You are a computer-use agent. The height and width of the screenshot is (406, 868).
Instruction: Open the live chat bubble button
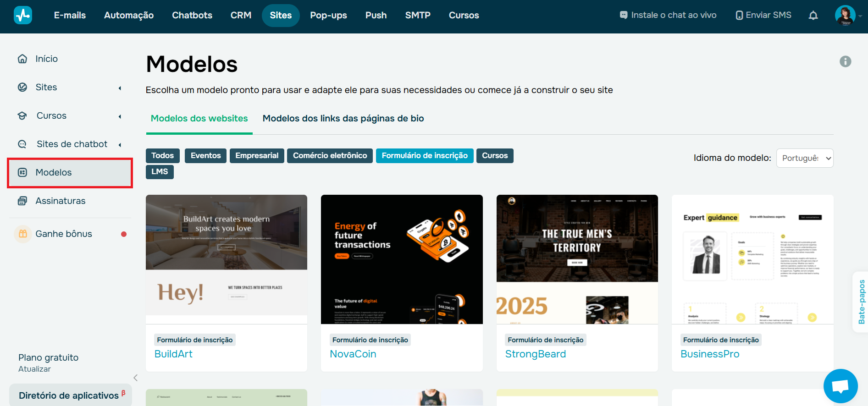pyautogui.click(x=840, y=386)
